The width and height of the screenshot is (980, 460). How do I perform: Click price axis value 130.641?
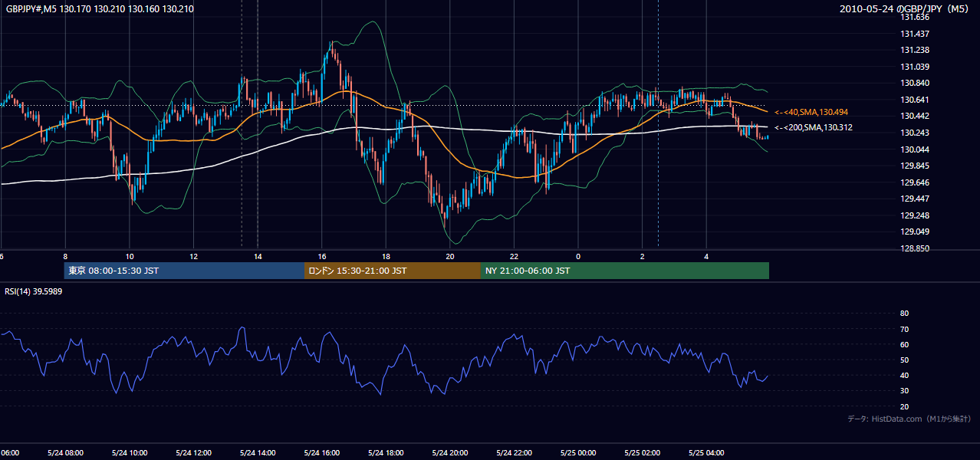(915, 100)
